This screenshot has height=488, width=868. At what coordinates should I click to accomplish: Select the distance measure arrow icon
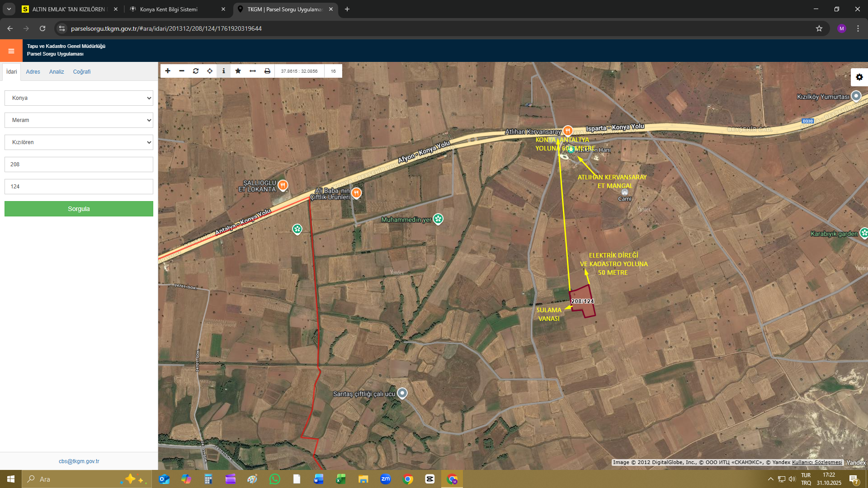pyautogui.click(x=253, y=71)
